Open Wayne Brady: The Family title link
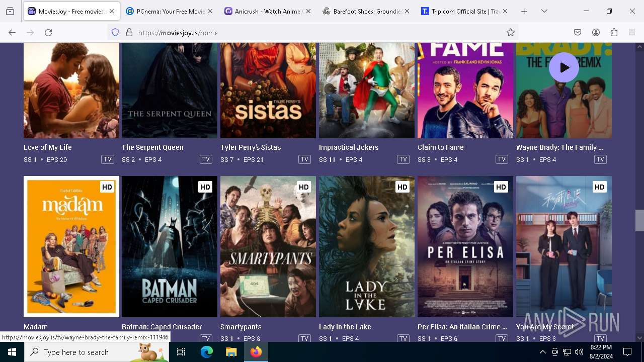The width and height of the screenshot is (644, 362). [559, 147]
